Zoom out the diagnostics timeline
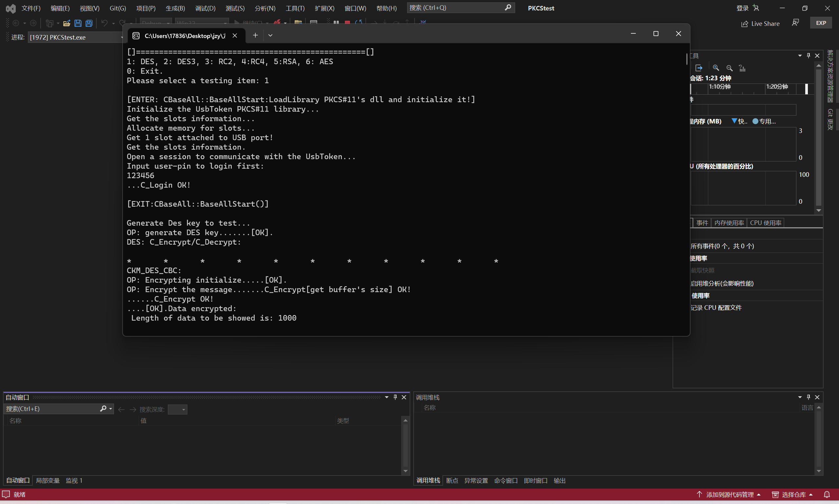The width and height of the screenshot is (839, 504). point(729,68)
